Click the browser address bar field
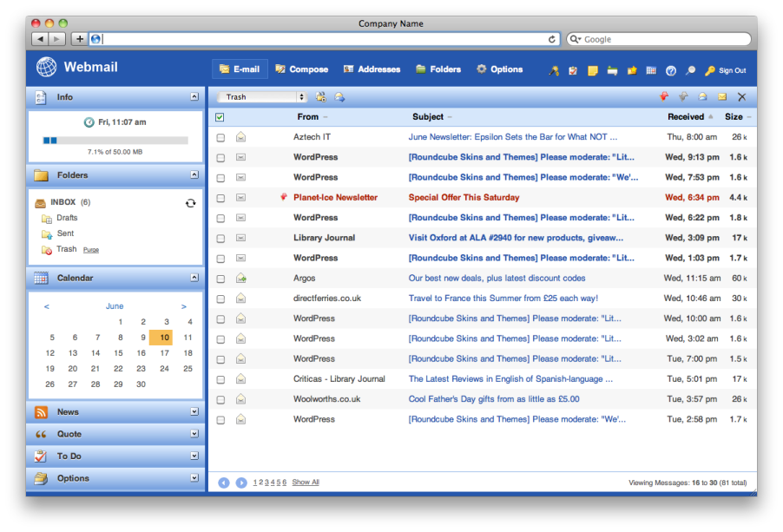Image resolution: width=783 pixels, height=532 pixels. point(325,39)
